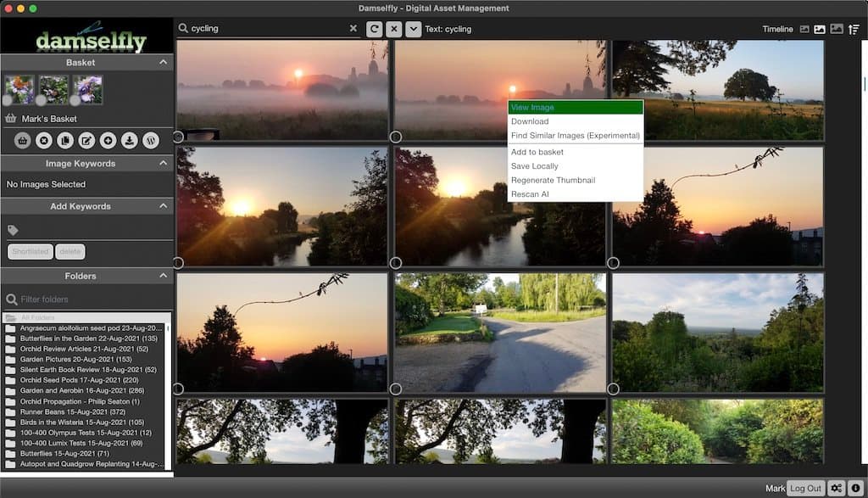
Task: Open the settings gears icon
Action: click(x=837, y=488)
